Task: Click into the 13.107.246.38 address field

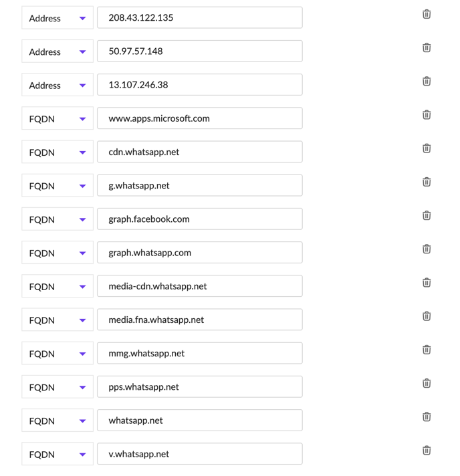Action: pos(199,85)
